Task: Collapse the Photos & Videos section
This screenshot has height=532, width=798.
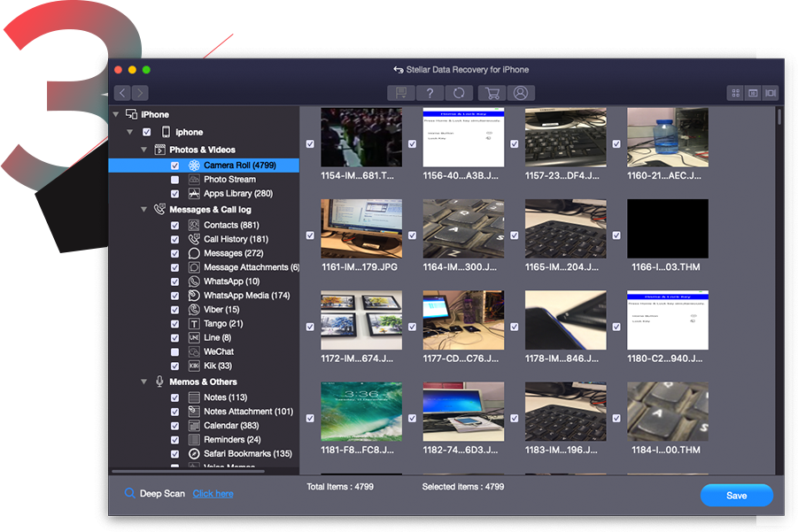Action: pos(143,149)
